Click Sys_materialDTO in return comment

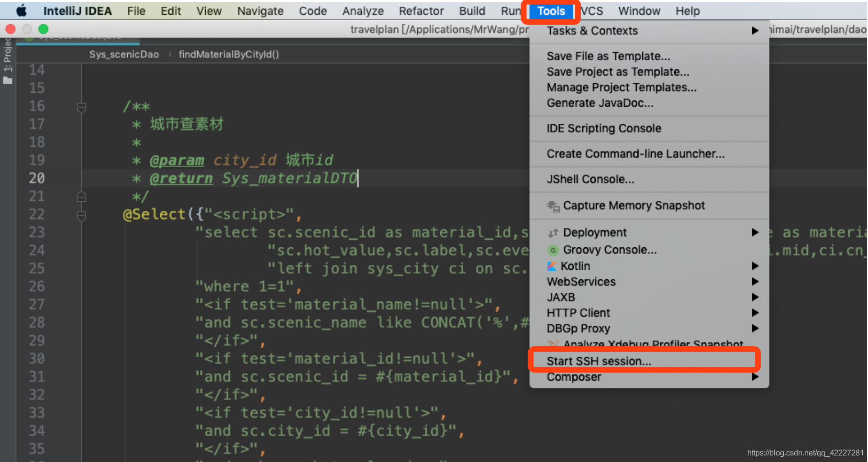tap(289, 178)
